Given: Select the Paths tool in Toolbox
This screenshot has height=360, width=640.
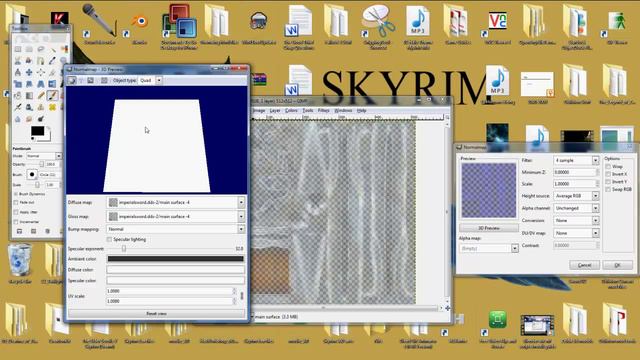Looking at the screenshot, I should 40,60.
